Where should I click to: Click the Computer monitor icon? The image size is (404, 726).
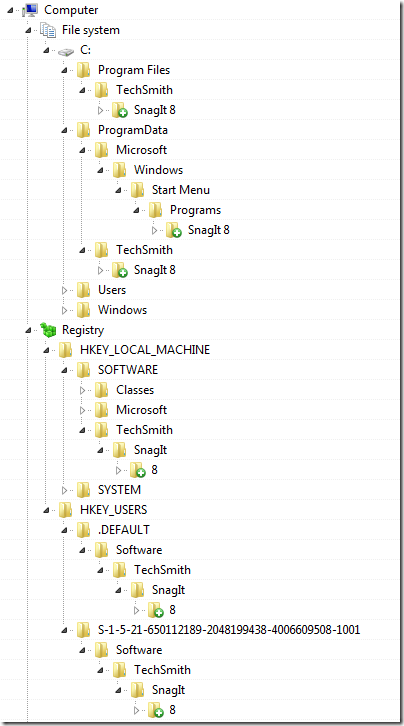(x=30, y=10)
